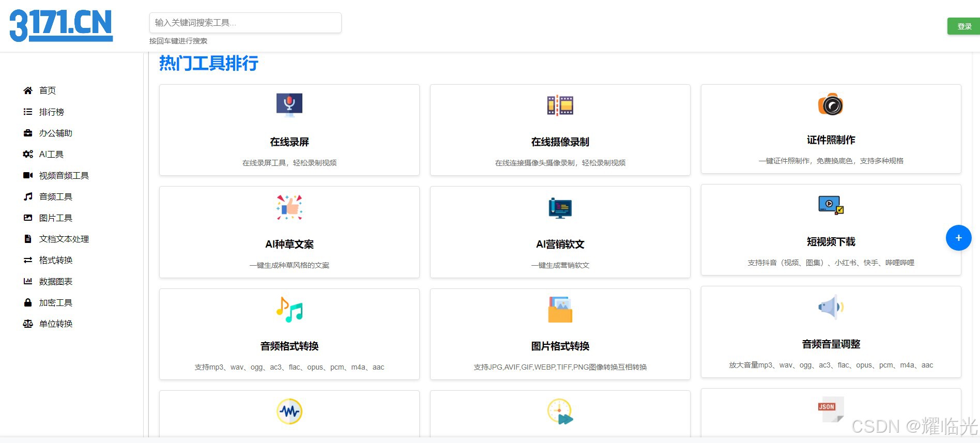Click the gears icon beside AI工具
Screen dimensions: 980x443
click(28, 154)
